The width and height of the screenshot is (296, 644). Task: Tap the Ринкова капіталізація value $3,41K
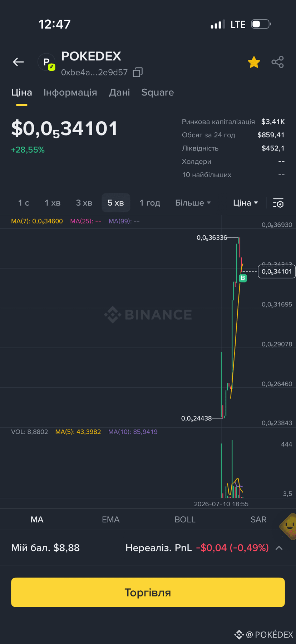tap(273, 122)
